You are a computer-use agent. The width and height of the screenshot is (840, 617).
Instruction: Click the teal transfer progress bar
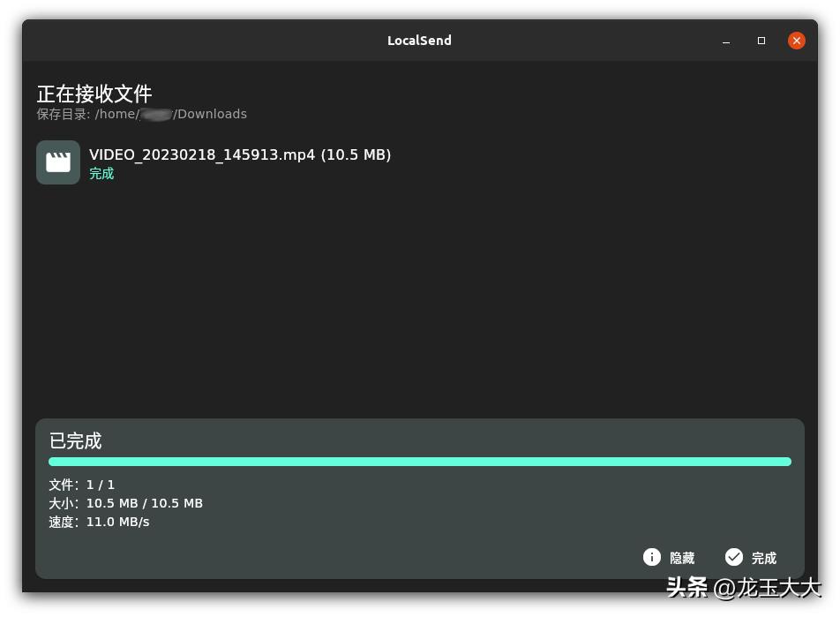[x=420, y=462]
